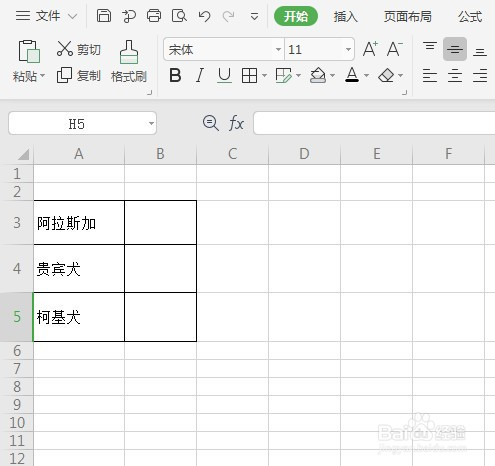495x466 pixels.
Task: Select cell containing 阿拉斯加
Action: 79,223
